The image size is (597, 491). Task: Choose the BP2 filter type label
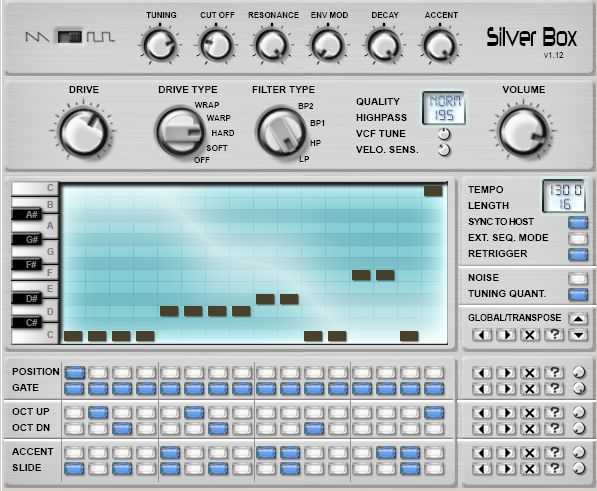pos(306,106)
